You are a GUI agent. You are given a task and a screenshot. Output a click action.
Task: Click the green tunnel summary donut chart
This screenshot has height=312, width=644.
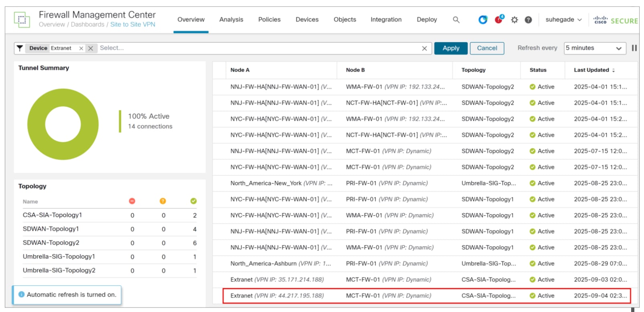click(63, 124)
